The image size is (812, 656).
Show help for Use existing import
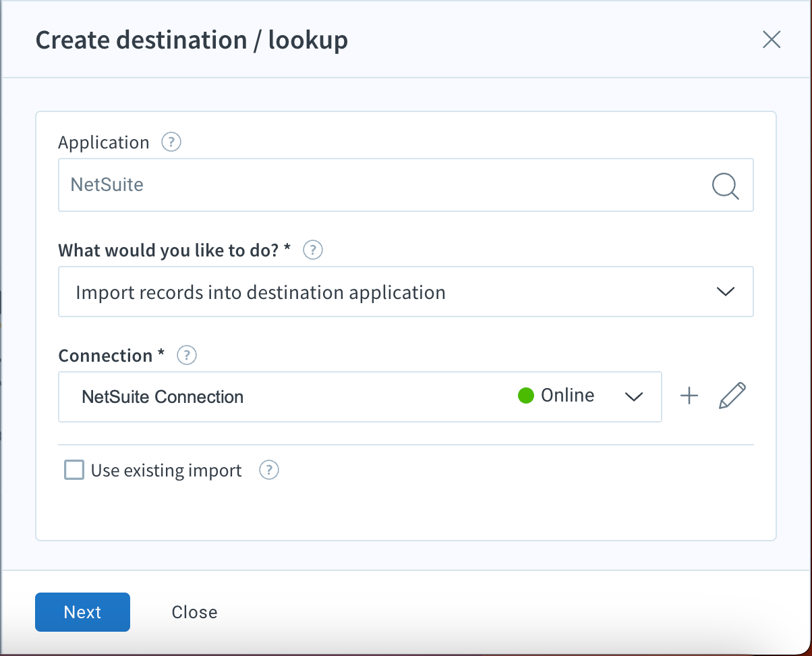point(269,470)
